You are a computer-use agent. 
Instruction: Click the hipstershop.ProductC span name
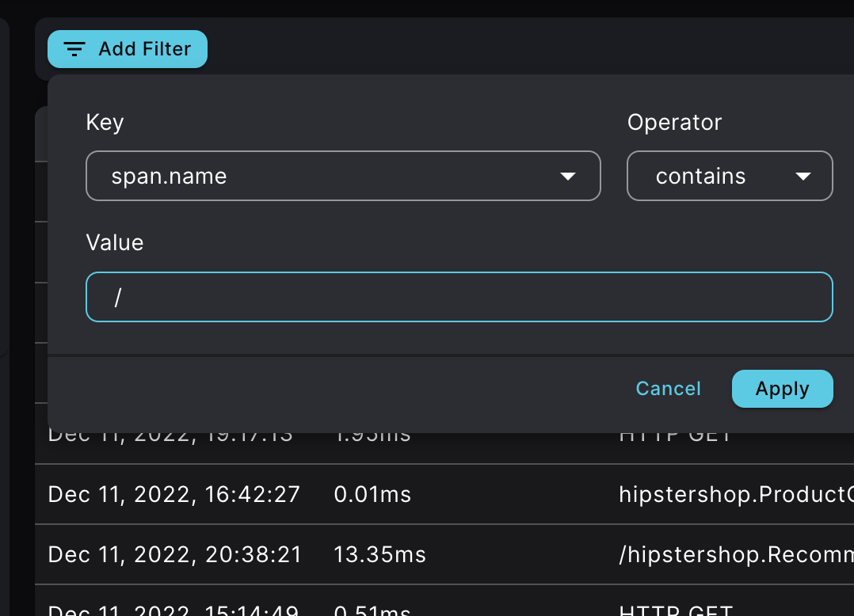[735, 494]
